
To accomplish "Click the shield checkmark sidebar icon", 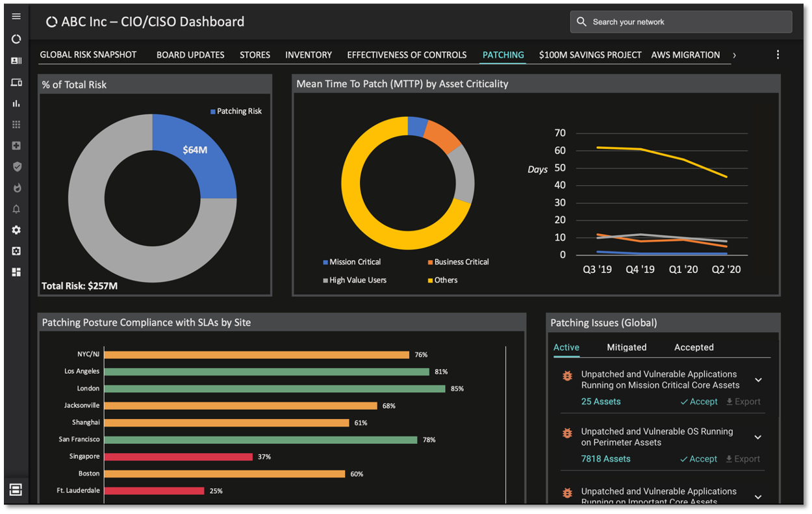I will tap(16, 166).
